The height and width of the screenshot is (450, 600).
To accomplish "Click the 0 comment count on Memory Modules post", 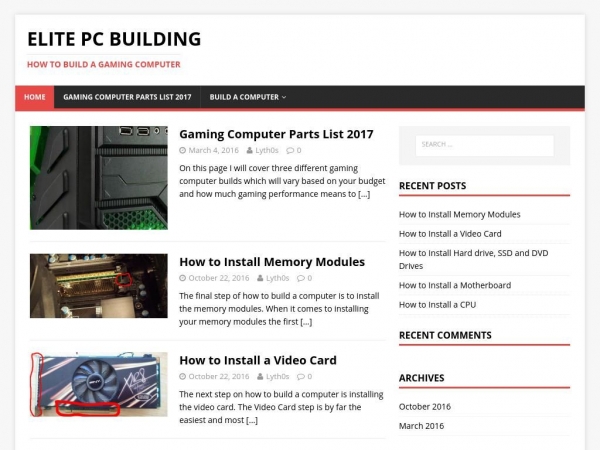I will [310, 278].
